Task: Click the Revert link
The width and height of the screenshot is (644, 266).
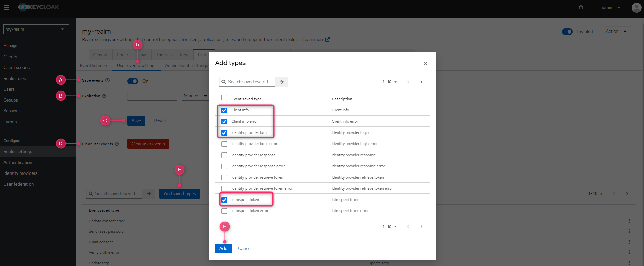Action: tap(160, 121)
